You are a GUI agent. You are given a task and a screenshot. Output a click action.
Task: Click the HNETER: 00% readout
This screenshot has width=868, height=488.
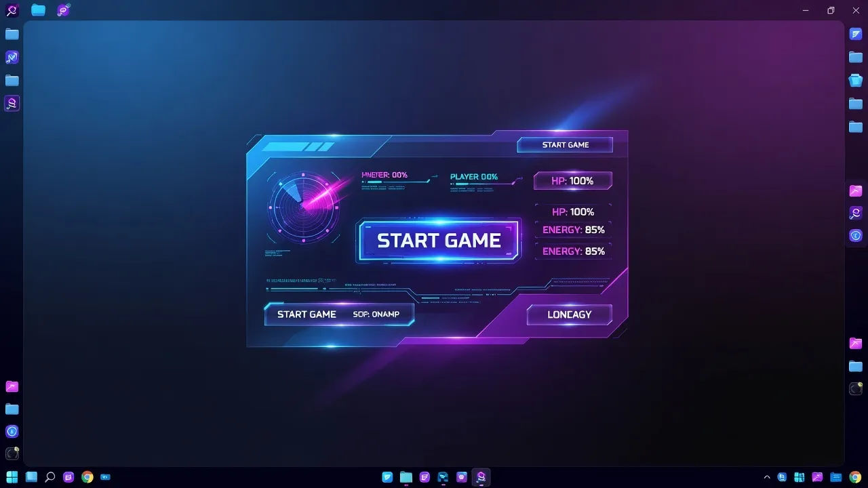pos(384,175)
